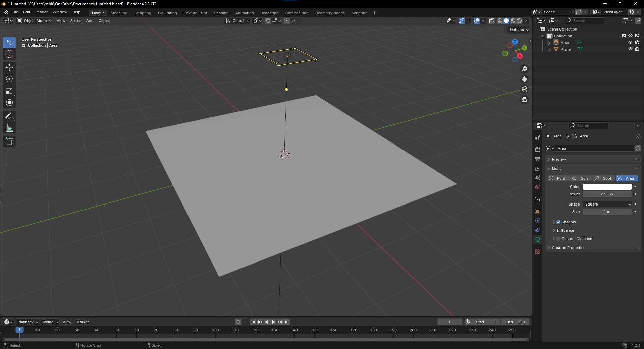Image resolution: width=644 pixels, height=349 pixels.
Task: Select the Rotate tool in the toolbar
Action: pyautogui.click(x=9, y=79)
